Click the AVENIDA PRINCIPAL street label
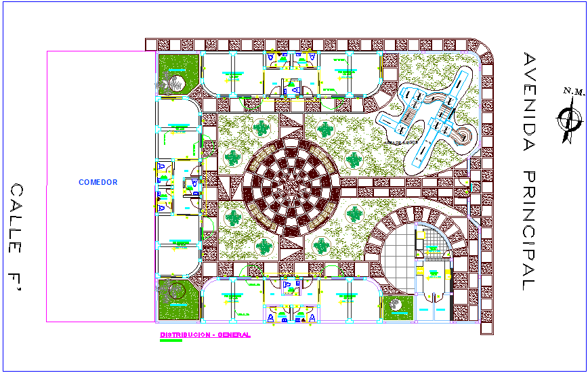This screenshot has height=373, width=588. (x=530, y=171)
